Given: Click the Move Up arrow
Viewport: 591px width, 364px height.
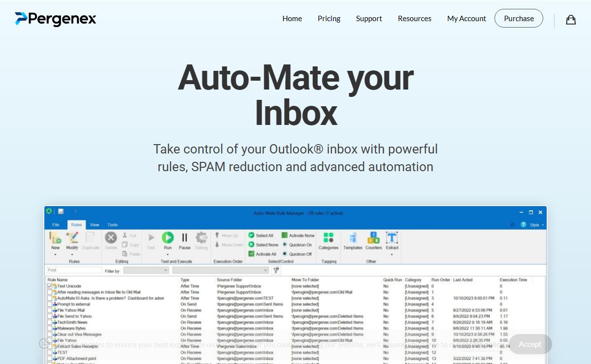Looking at the screenshot, I should pos(217,236).
